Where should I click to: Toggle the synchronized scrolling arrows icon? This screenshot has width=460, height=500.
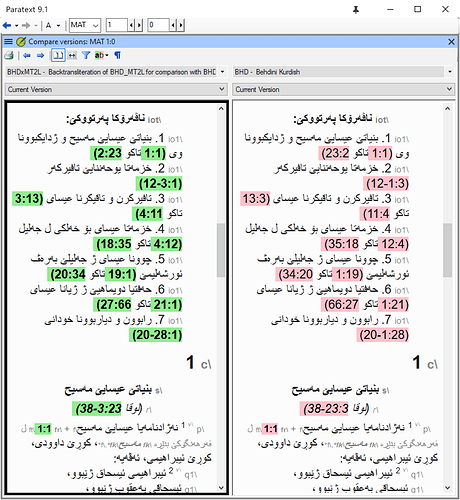click(72, 55)
